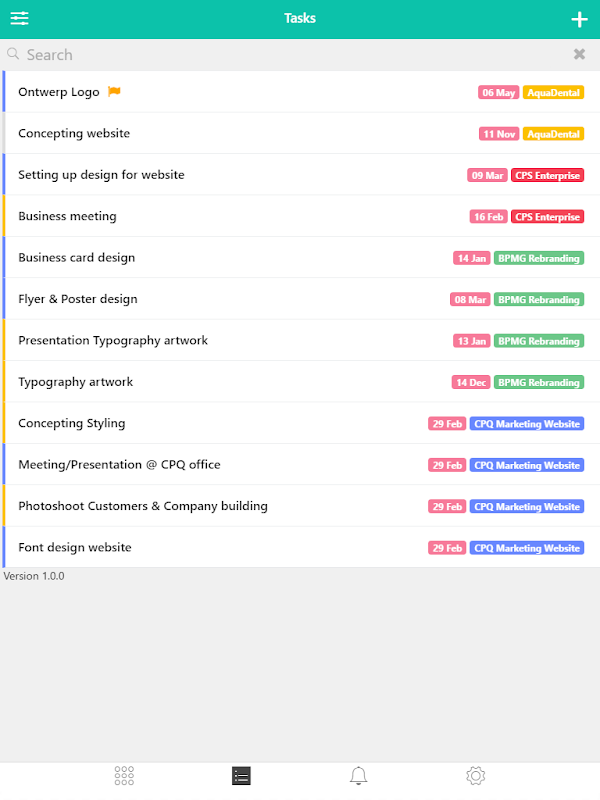
Task: Open notifications bell icon
Action: [x=358, y=775]
